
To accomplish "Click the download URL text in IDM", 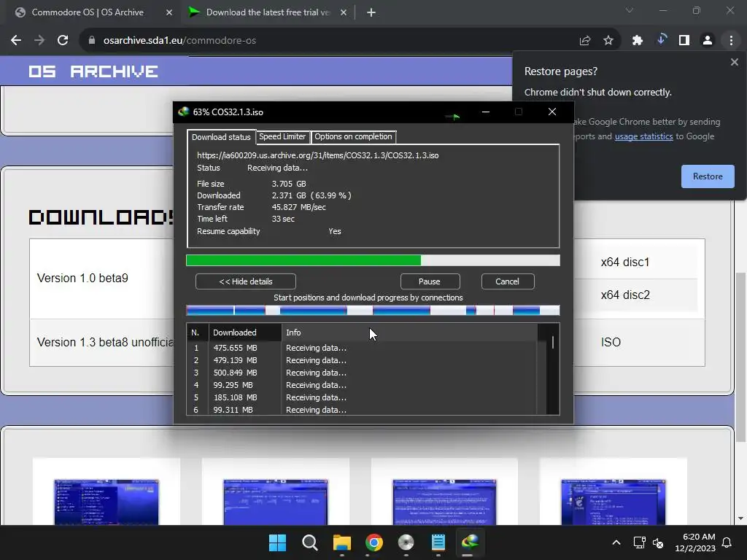I will [x=318, y=155].
